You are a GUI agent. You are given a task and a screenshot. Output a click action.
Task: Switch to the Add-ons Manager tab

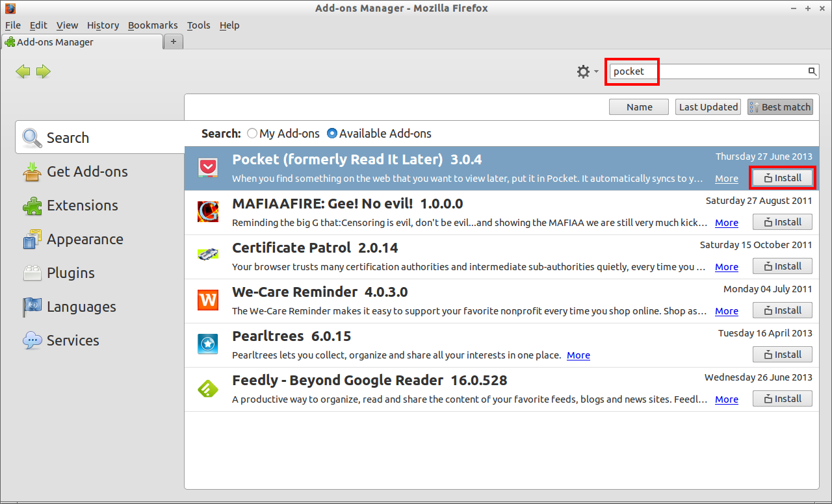[82, 42]
